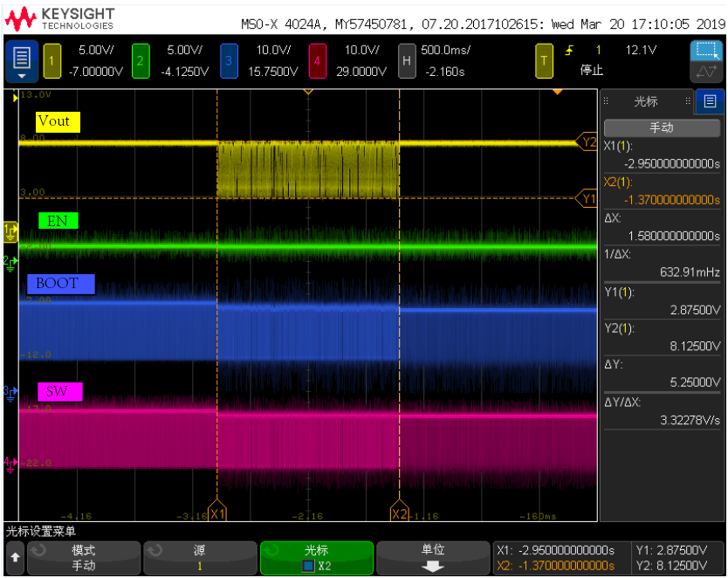Open 源 source softkey

200,558
